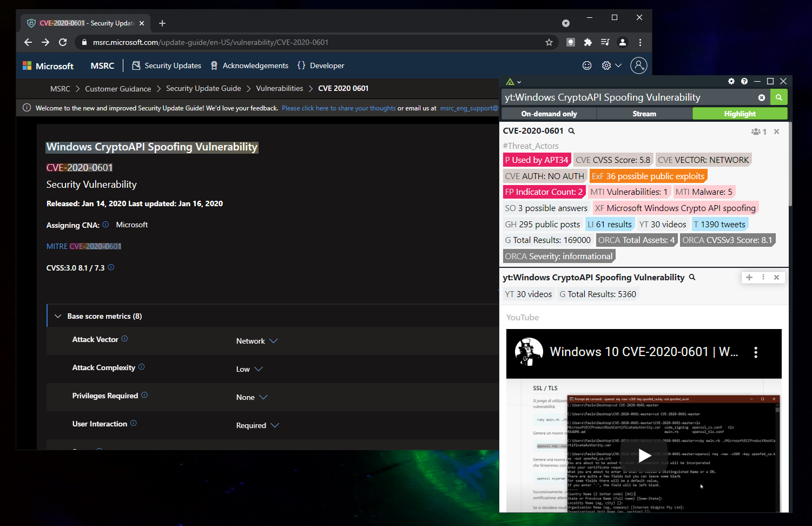Switch to Highlight mode
The width and height of the screenshot is (812, 526).
tap(740, 114)
